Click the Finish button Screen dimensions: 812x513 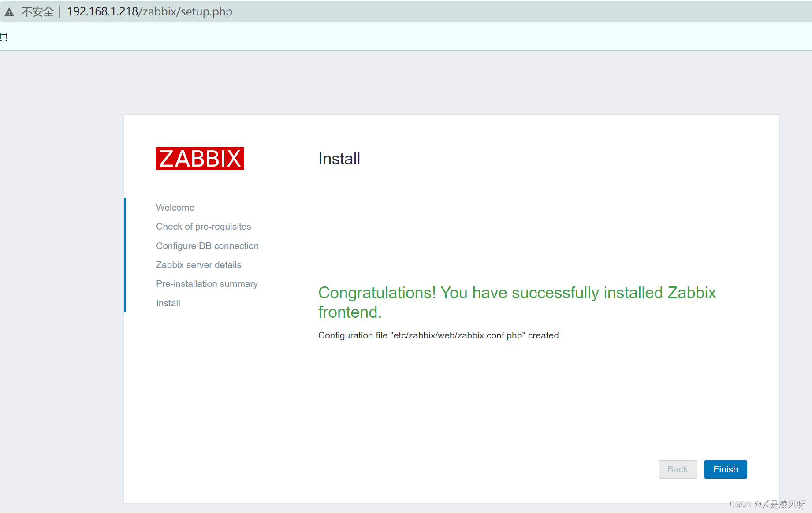pyautogui.click(x=725, y=469)
